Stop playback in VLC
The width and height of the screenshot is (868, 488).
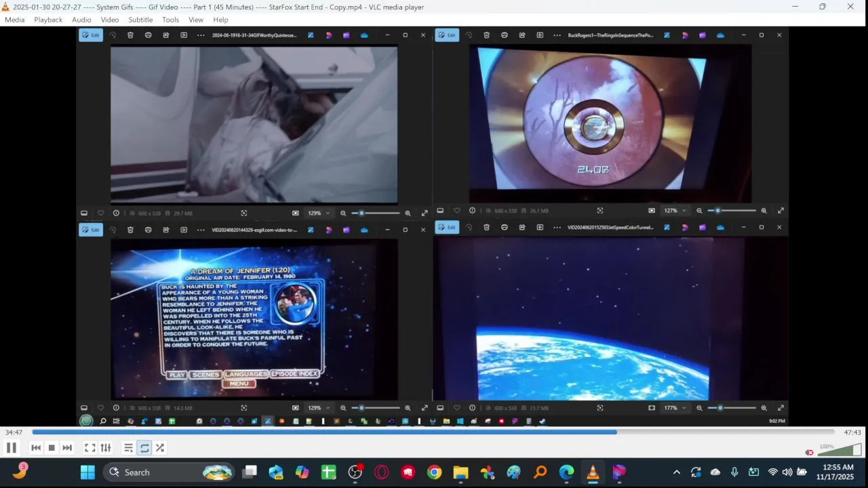point(52,447)
